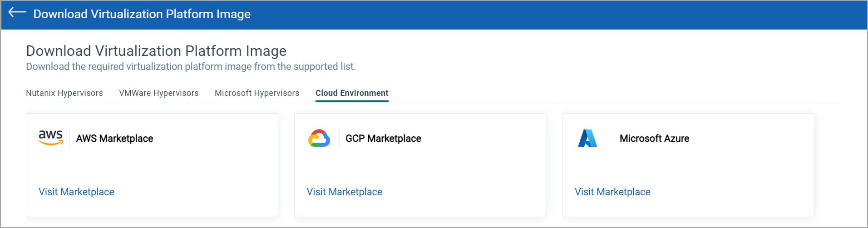Click the description text about supported list
868x228 pixels.
191,67
